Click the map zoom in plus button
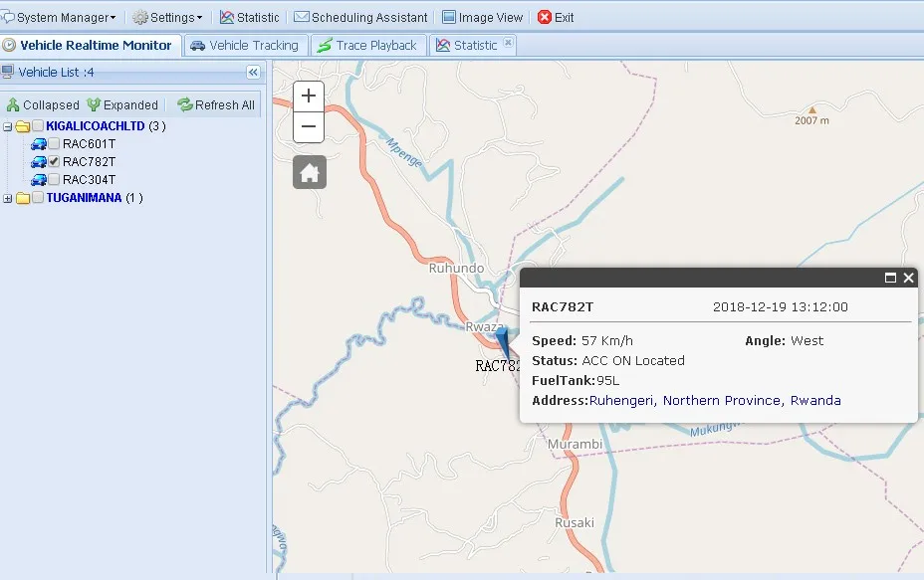 point(309,97)
